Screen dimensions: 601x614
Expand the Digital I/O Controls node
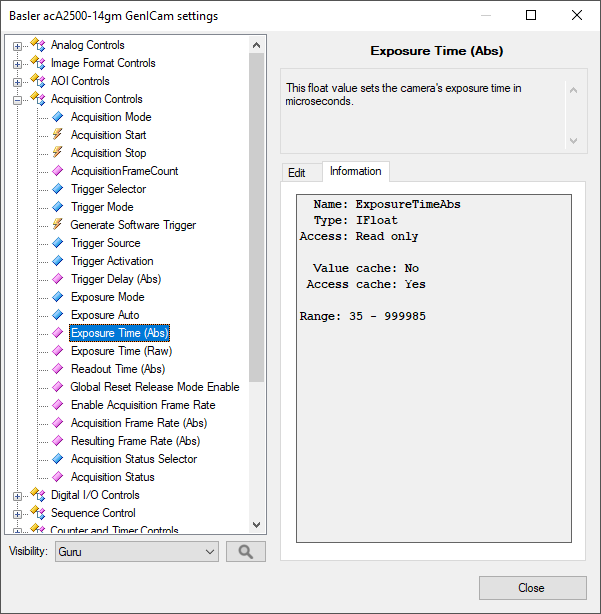click(18, 495)
